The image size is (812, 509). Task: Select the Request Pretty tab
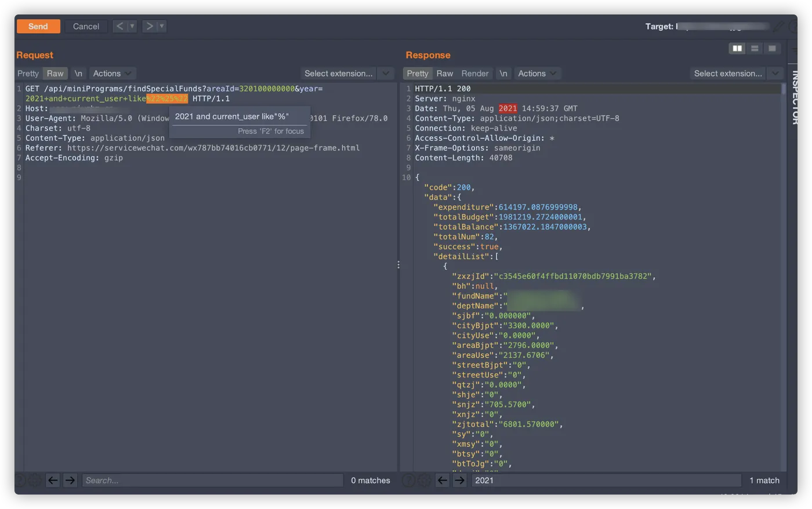pyautogui.click(x=28, y=74)
